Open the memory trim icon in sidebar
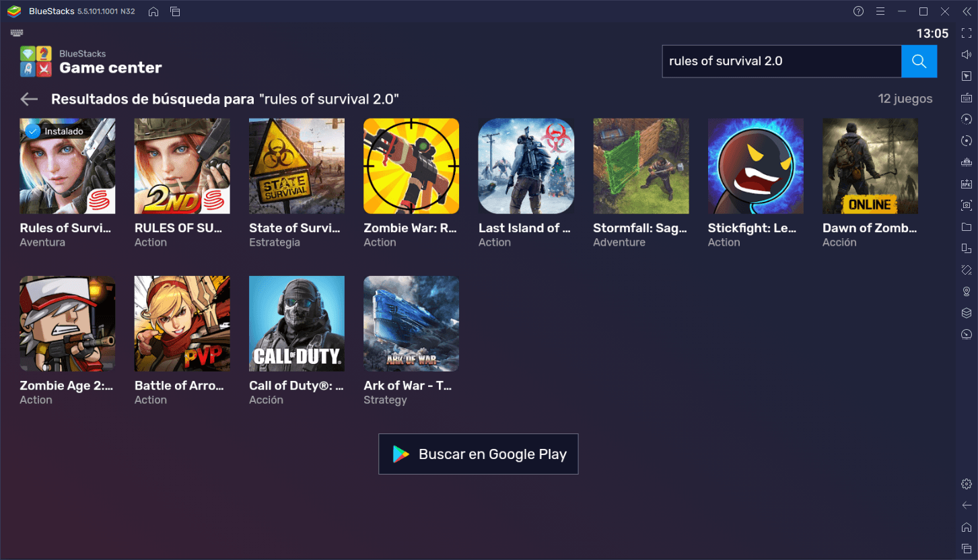This screenshot has width=978, height=560. [x=967, y=162]
